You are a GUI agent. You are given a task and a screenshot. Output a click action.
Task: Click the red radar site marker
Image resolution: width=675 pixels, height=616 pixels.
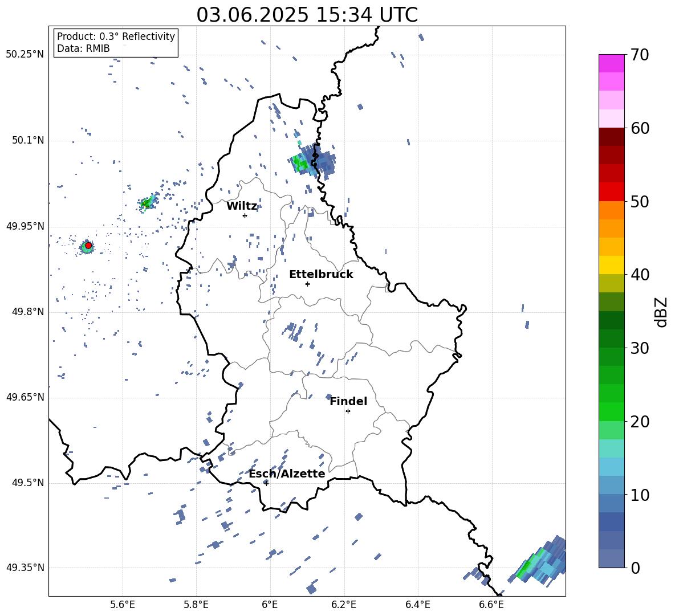[88, 246]
